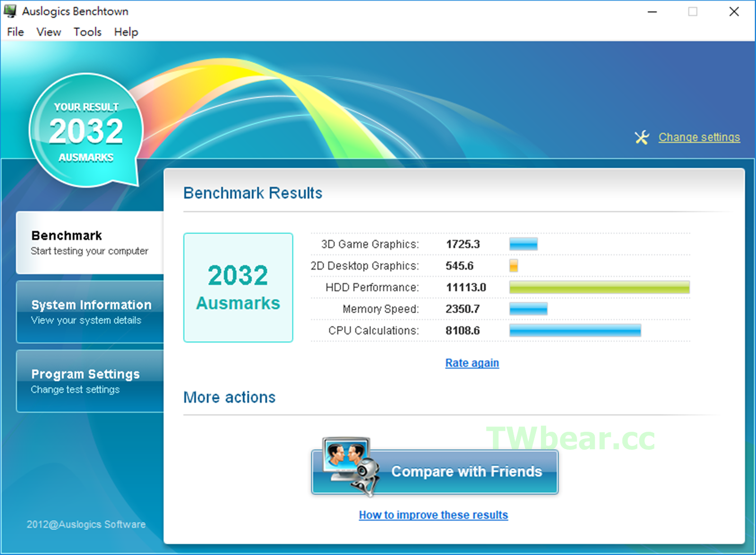Click the wrench and screwdriver settings icon
This screenshot has width=756, height=555.
[642, 137]
